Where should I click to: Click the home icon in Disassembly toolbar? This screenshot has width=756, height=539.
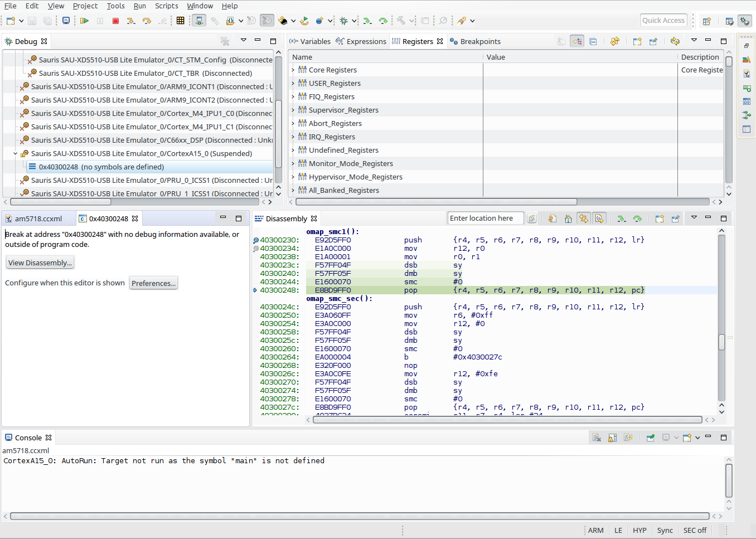[x=568, y=218]
